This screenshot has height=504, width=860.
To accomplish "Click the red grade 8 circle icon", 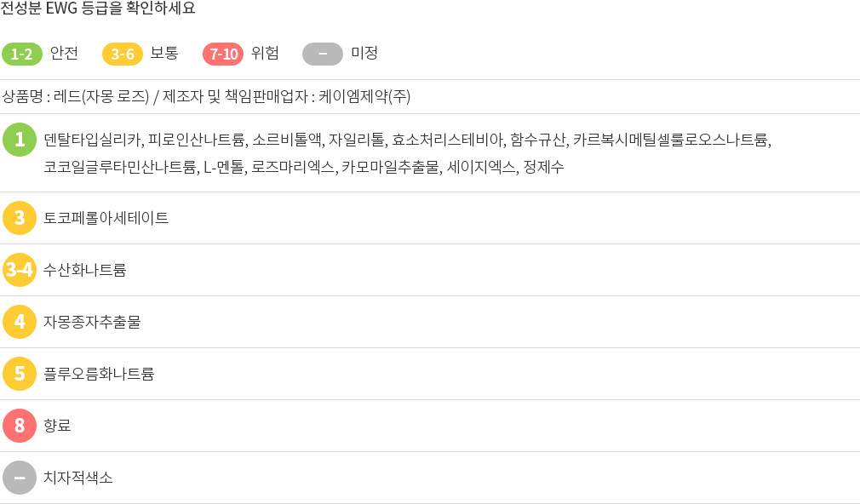I will (20, 425).
